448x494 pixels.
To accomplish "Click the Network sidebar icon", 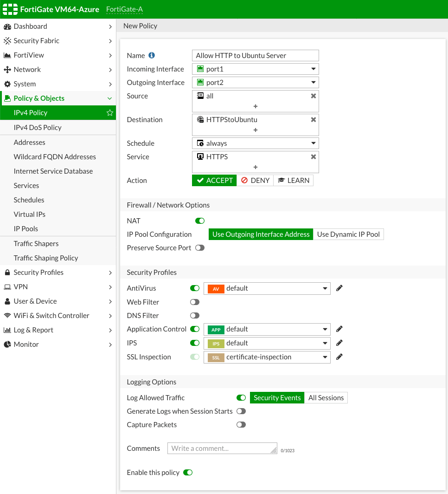I will pyautogui.click(x=7, y=70).
